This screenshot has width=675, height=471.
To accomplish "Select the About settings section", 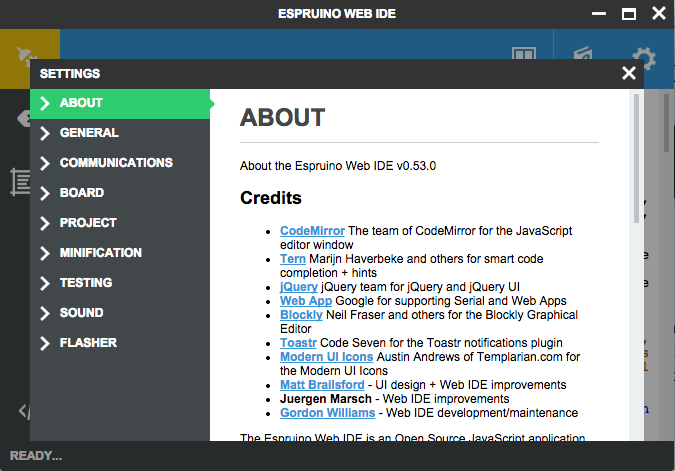I will [x=120, y=103].
